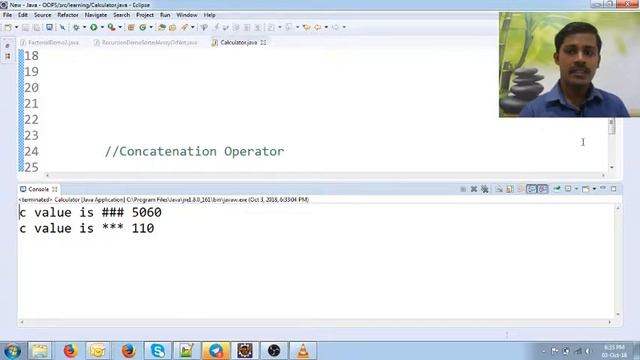This screenshot has height=360, width=640.
Task: Open the Refactor menu
Action: [68, 15]
